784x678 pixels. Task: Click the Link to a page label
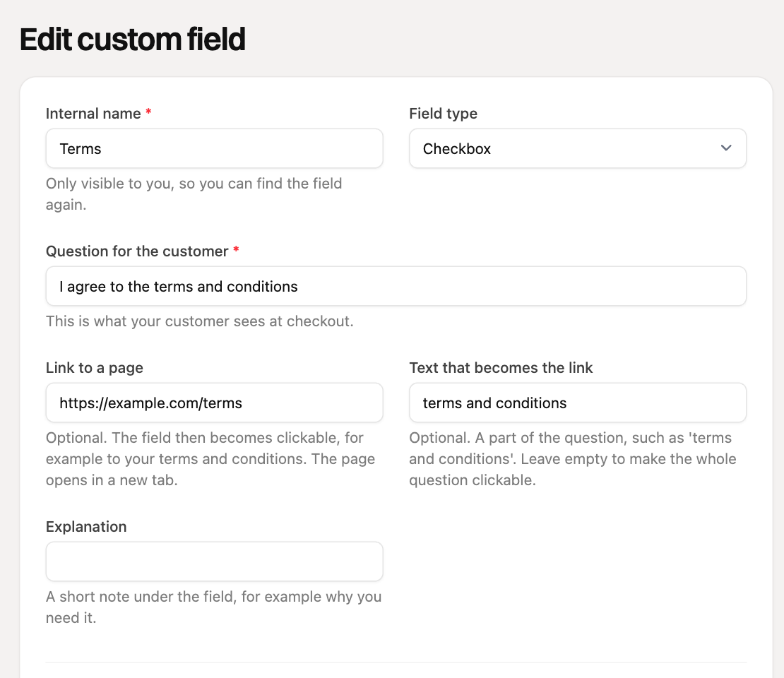coord(95,368)
